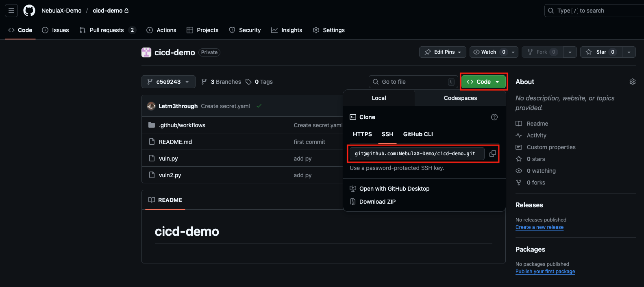644x287 pixels.
Task: Click Publish your first package
Action: [545, 272]
